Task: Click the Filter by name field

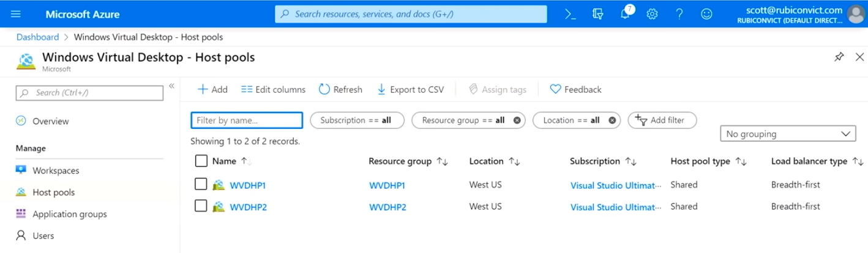Action: click(x=247, y=120)
